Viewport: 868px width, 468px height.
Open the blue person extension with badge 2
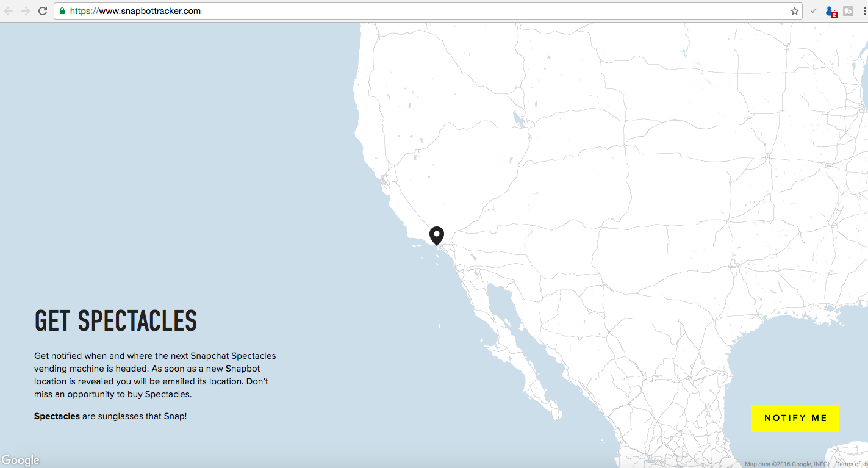coord(831,11)
